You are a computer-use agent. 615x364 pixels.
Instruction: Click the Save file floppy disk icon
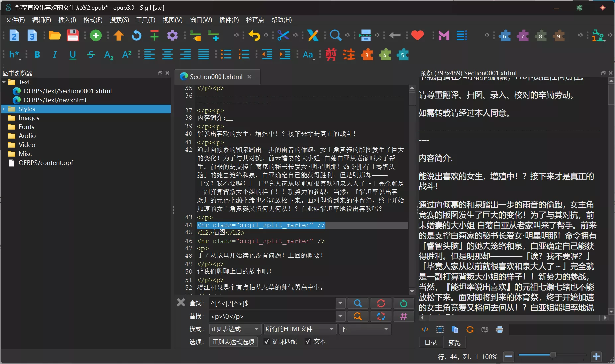73,36
